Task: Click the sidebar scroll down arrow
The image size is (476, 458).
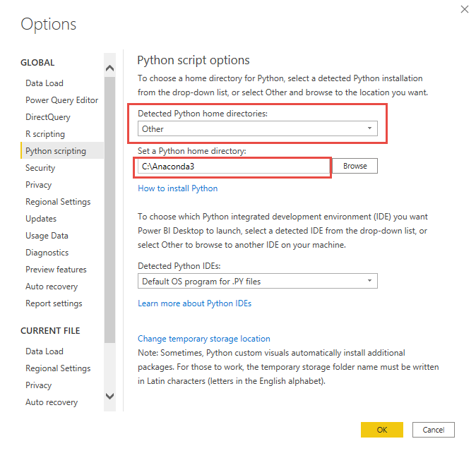Action: [x=109, y=396]
